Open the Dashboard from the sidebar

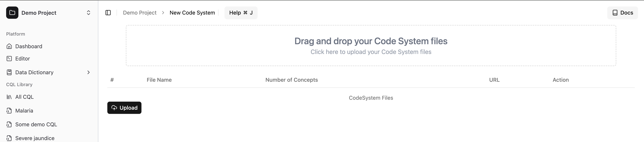click(x=29, y=46)
